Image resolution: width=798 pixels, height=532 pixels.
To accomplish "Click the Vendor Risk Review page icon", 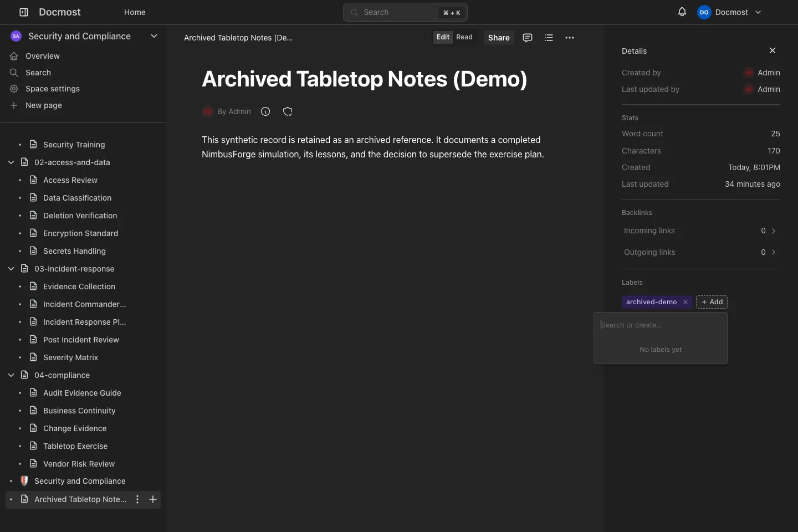I will pyautogui.click(x=33, y=464).
